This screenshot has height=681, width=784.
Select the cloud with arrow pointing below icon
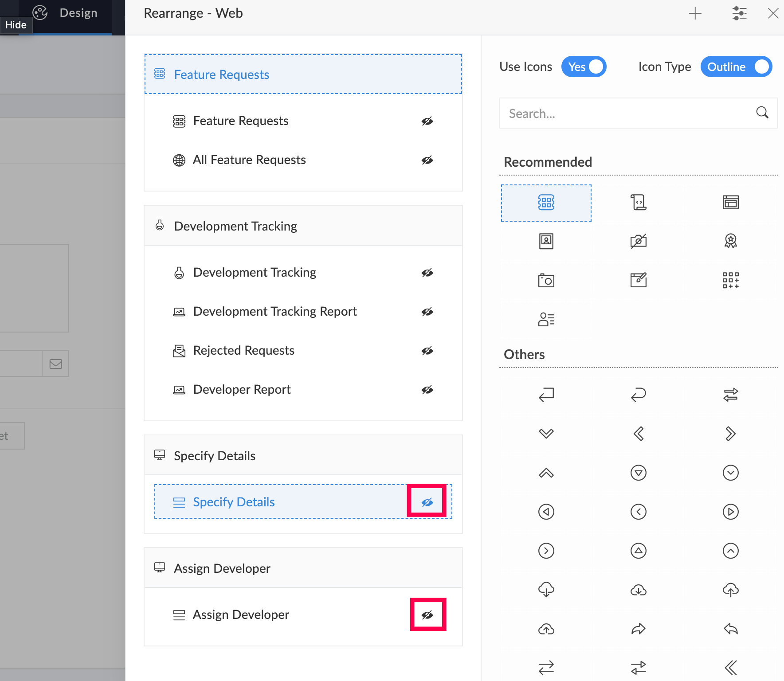click(546, 590)
